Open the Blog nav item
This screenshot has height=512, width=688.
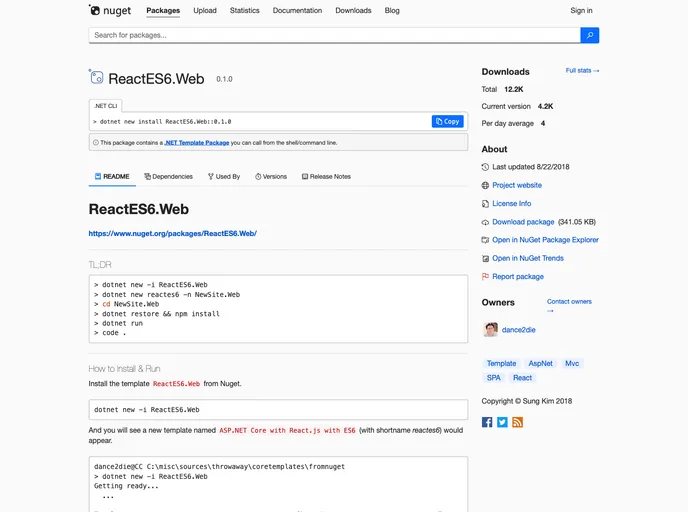coord(392,11)
